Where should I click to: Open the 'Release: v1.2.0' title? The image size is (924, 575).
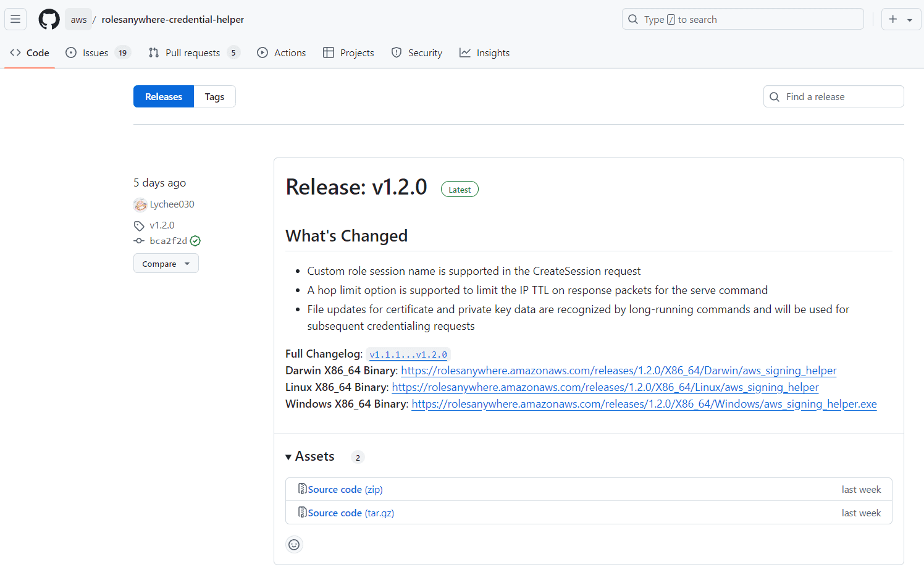(x=356, y=187)
